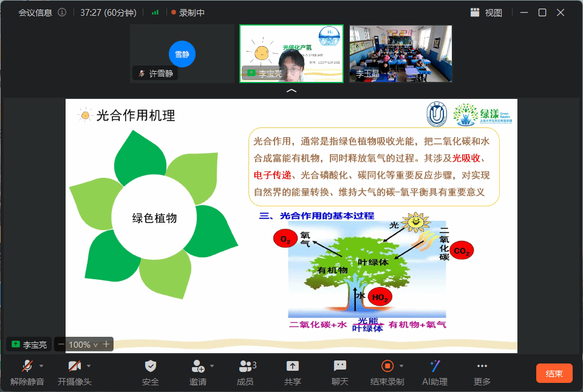Open the 聊天 (Chat) icon

[339, 366]
